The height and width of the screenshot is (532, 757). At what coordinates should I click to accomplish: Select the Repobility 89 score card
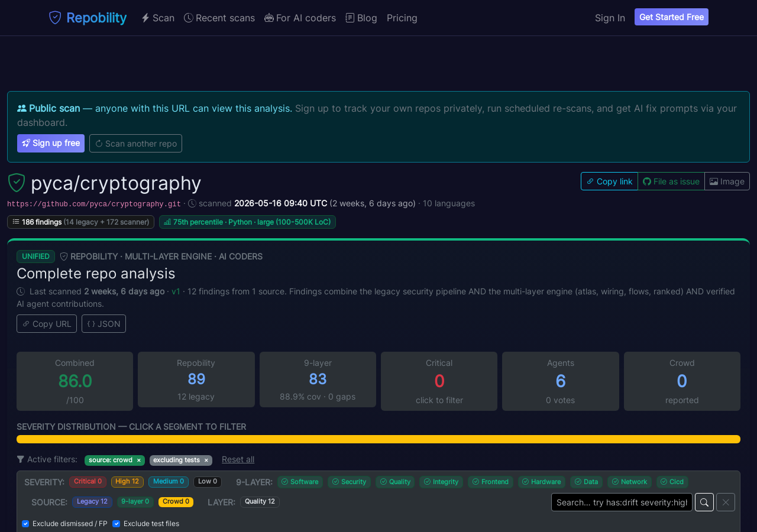[x=196, y=379]
